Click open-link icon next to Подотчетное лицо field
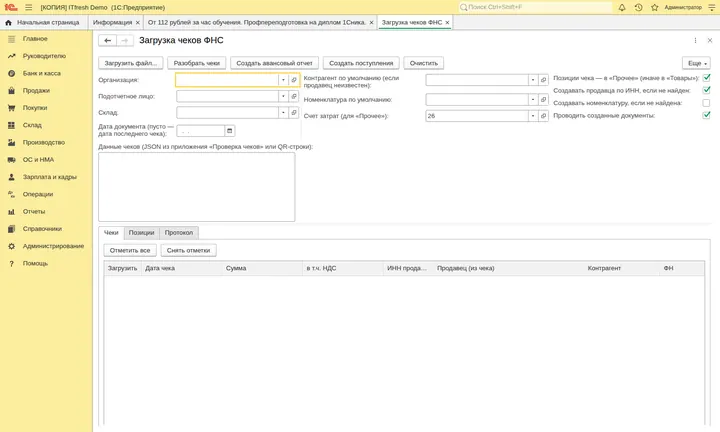 (294, 96)
